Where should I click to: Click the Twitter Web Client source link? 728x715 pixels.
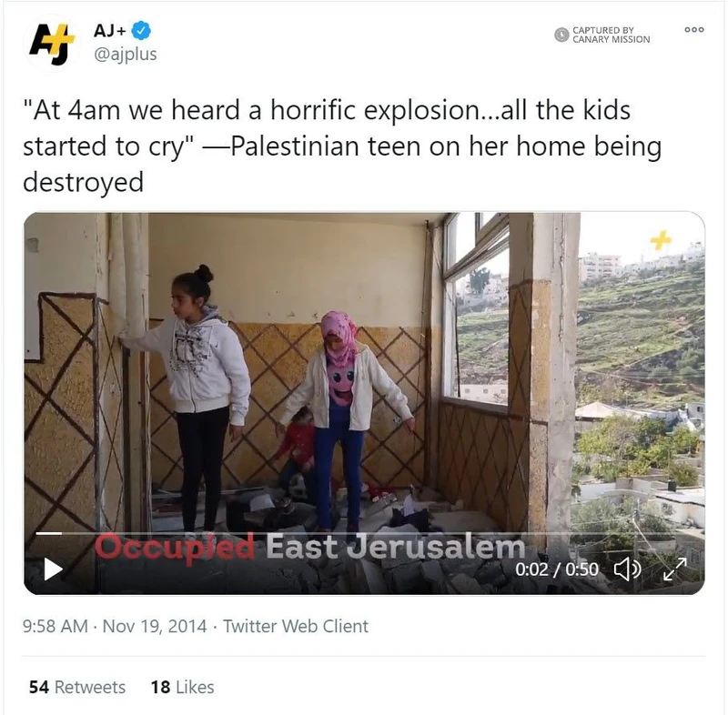(x=296, y=627)
